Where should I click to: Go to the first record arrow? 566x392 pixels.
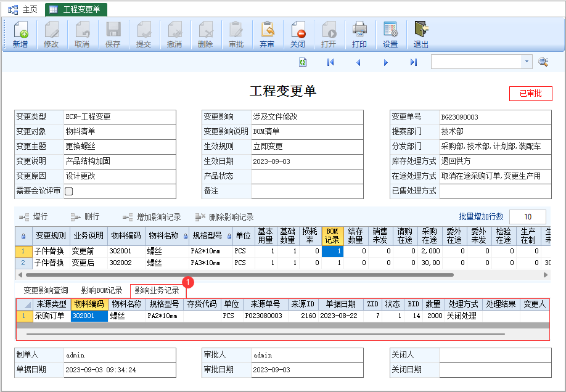click(x=330, y=62)
